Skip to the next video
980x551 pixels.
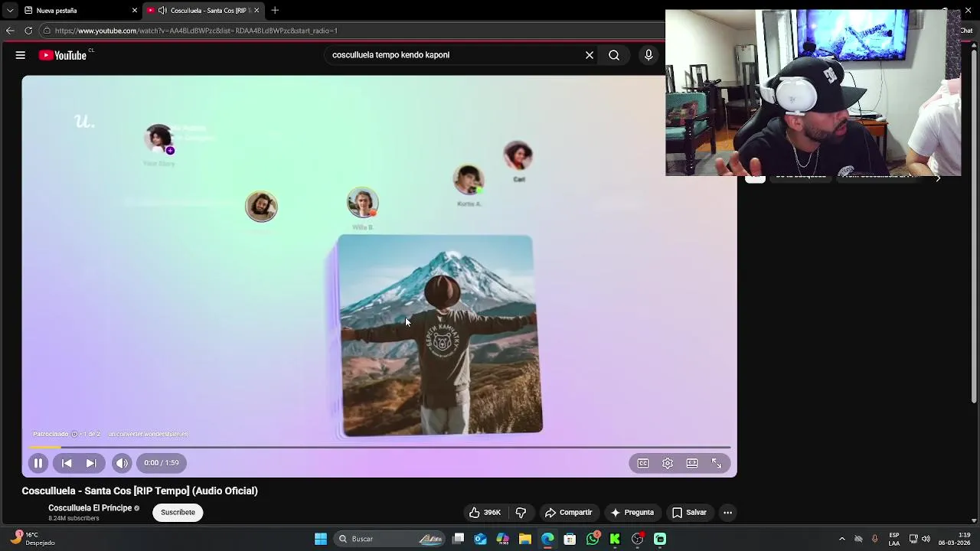click(x=91, y=463)
